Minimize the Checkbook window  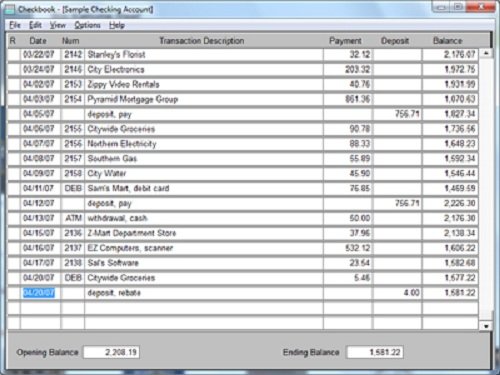440,7
